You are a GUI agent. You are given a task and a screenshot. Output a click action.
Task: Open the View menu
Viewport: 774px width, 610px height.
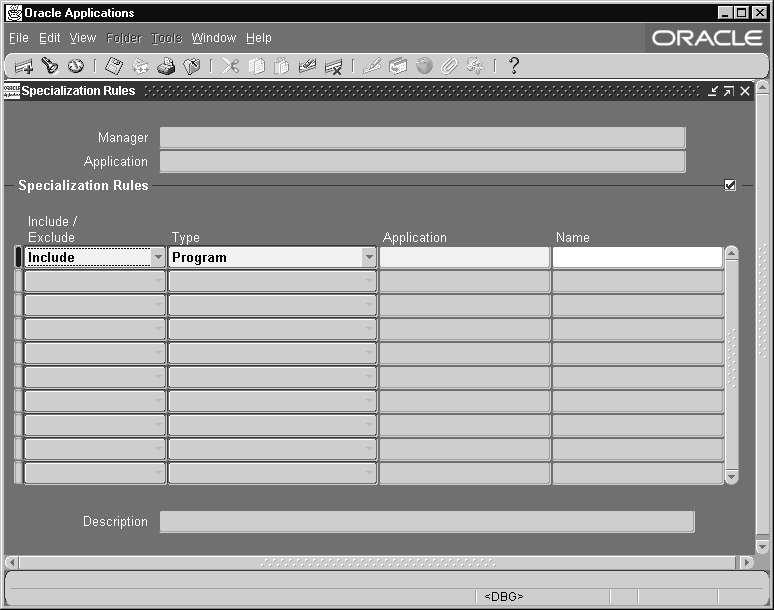(82, 38)
